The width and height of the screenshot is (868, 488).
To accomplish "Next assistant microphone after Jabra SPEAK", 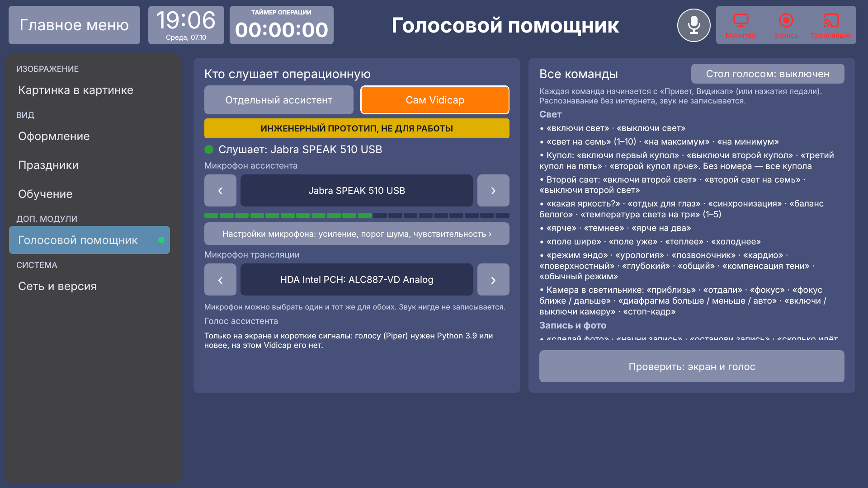I will tap(493, 191).
